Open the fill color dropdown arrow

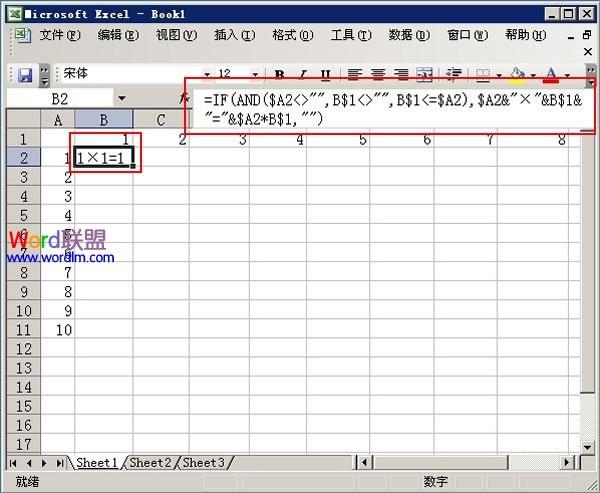pyautogui.click(x=533, y=75)
